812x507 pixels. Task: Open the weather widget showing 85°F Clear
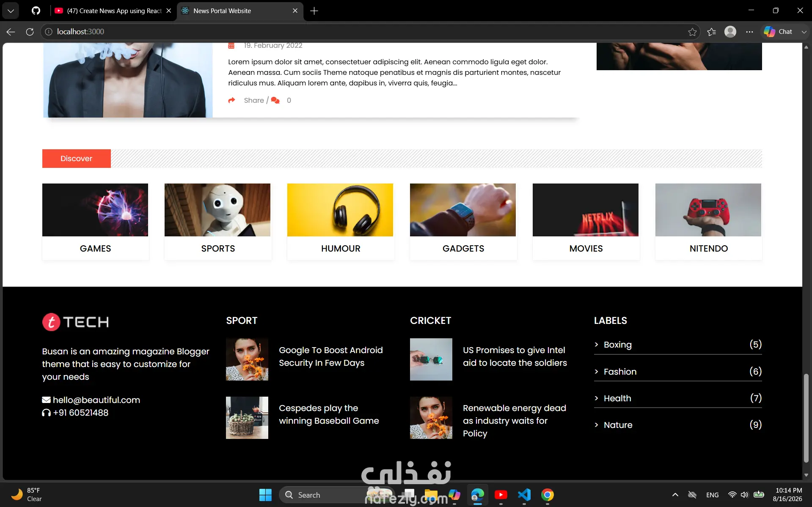point(26,495)
